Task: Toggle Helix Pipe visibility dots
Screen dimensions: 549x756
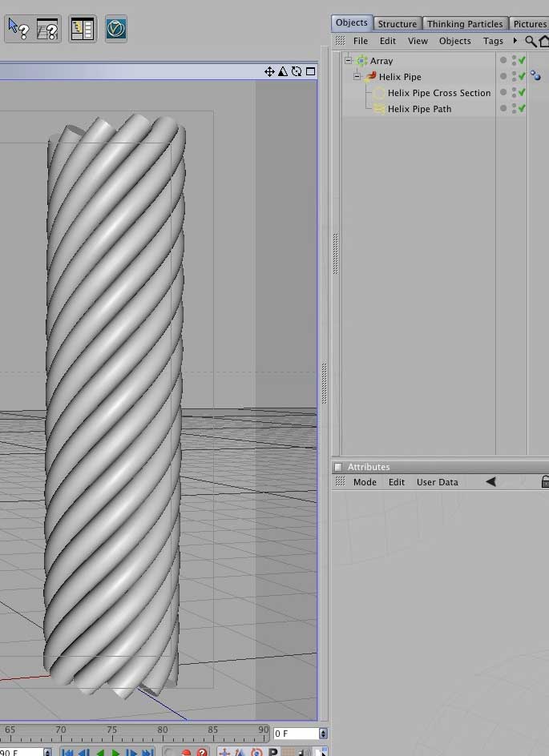Action: [x=514, y=76]
